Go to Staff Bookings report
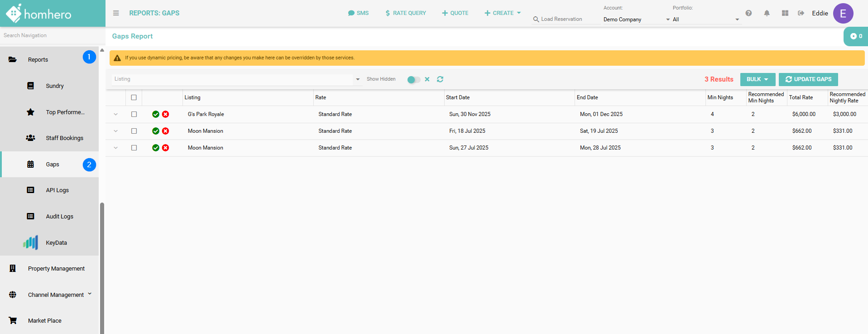Screen dimensions: 868x334 click(x=64, y=138)
